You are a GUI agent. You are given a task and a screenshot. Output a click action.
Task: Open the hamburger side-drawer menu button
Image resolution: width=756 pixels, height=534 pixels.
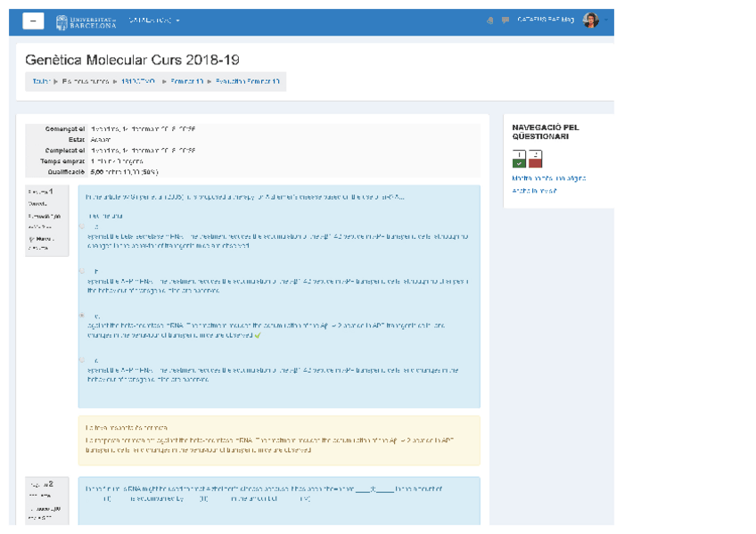coord(33,21)
